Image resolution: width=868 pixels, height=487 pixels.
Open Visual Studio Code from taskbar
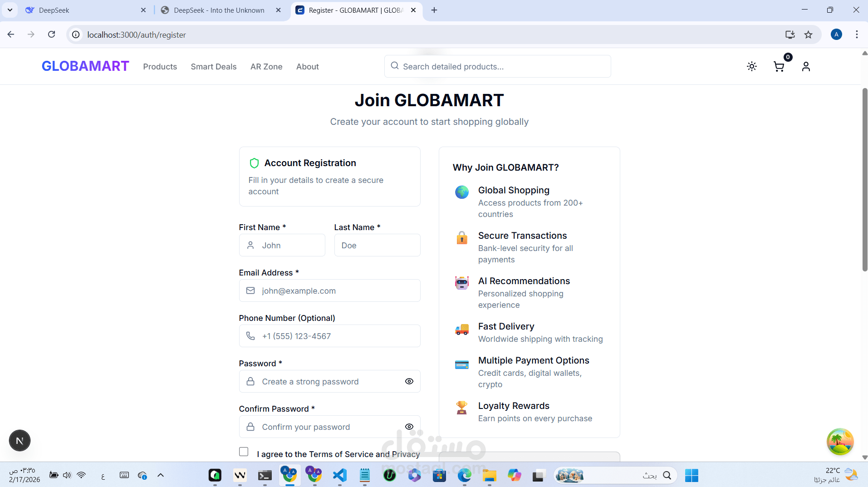point(340,475)
